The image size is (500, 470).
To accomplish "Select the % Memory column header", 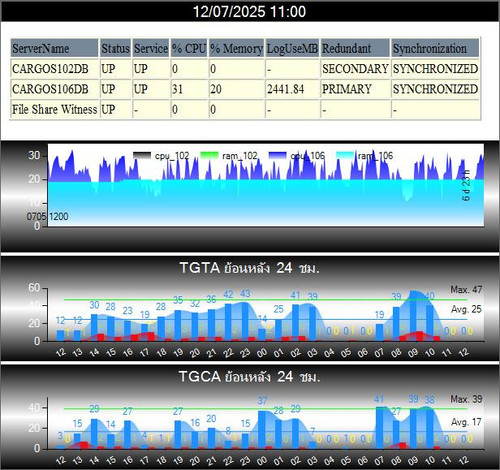I will click(236, 48).
